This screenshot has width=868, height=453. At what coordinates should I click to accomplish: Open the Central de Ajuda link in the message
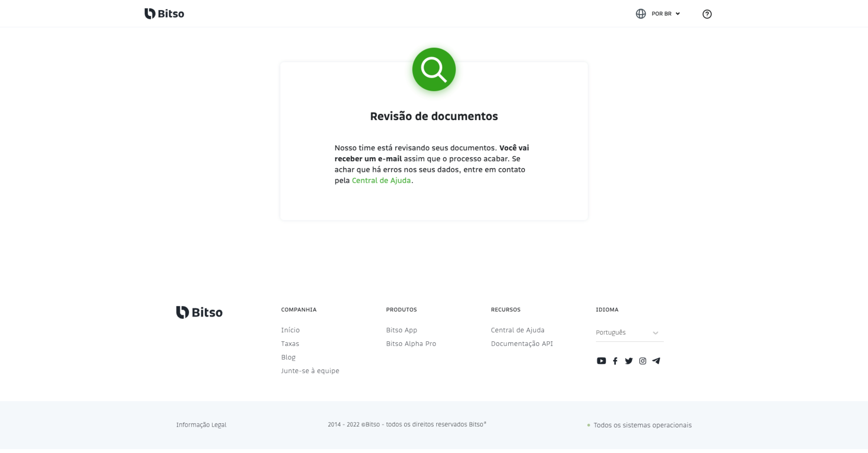pyautogui.click(x=381, y=180)
